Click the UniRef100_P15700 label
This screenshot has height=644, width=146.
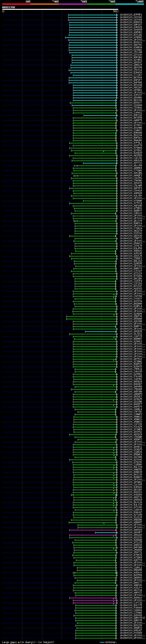(131, 233)
